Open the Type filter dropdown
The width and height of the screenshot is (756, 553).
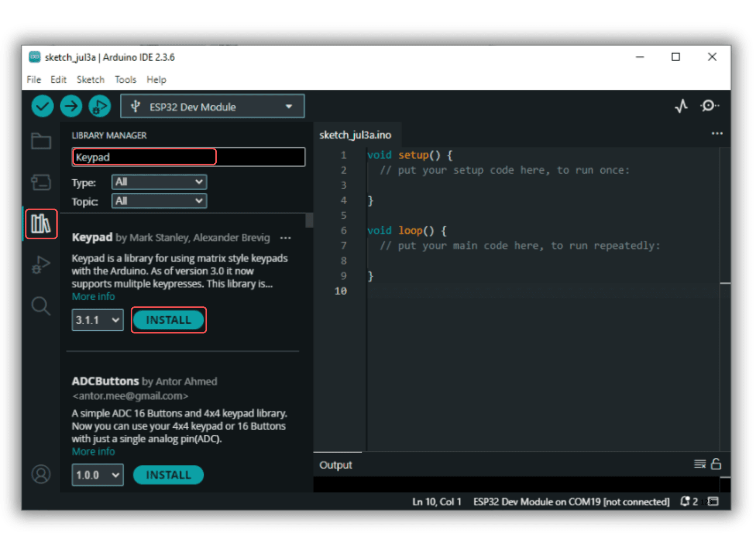point(159,182)
